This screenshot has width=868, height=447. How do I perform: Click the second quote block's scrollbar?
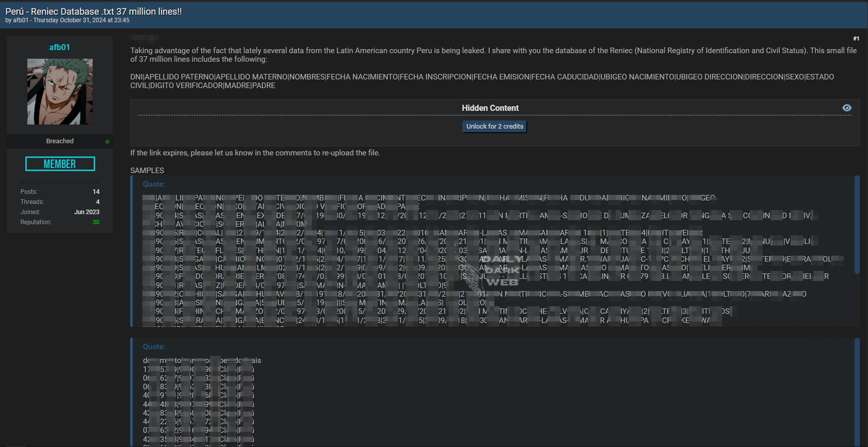857,392
